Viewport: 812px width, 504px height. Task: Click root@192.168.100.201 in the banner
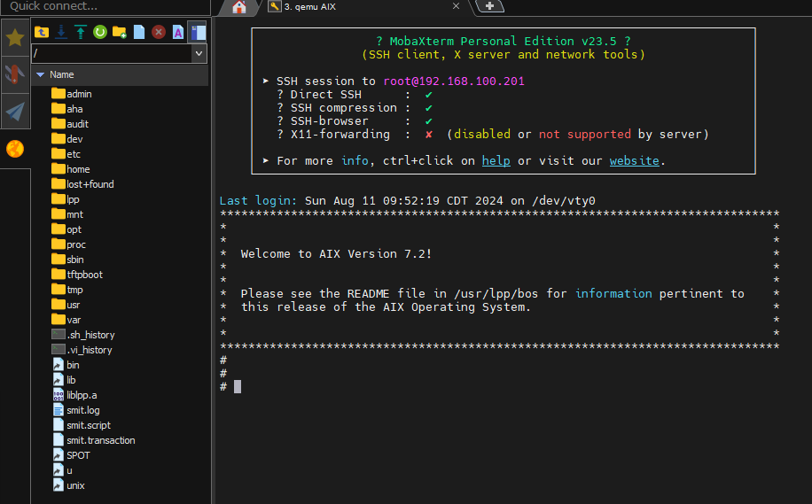(454, 81)
